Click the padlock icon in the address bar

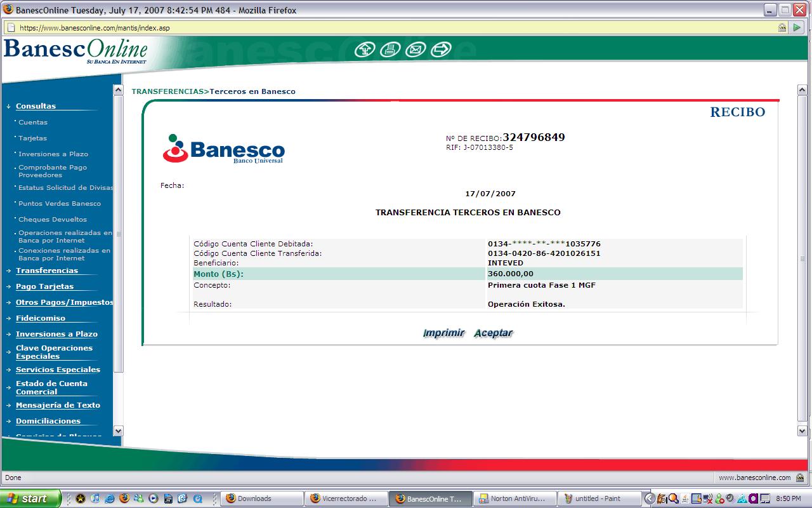(783, 28)
